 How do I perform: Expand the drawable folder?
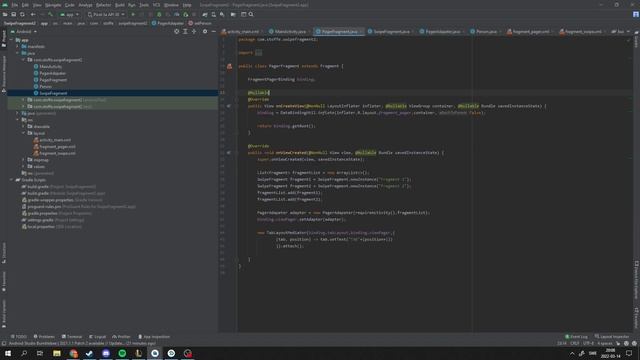[x=24, y=127]
